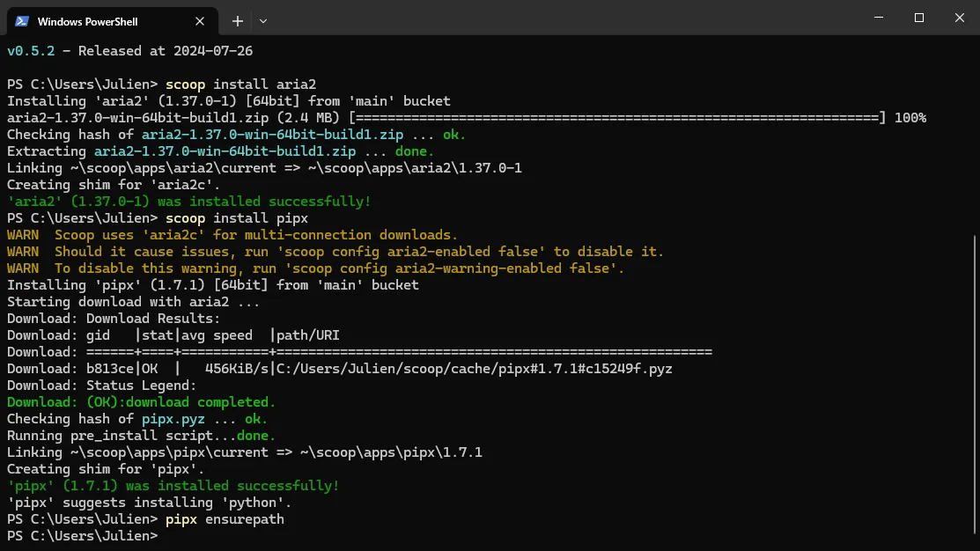Image resolution: width=980 pixels, height=551 pixels.
Task: Click the 'pipx ensurepath' command text
Action: [x=225, y=519]
